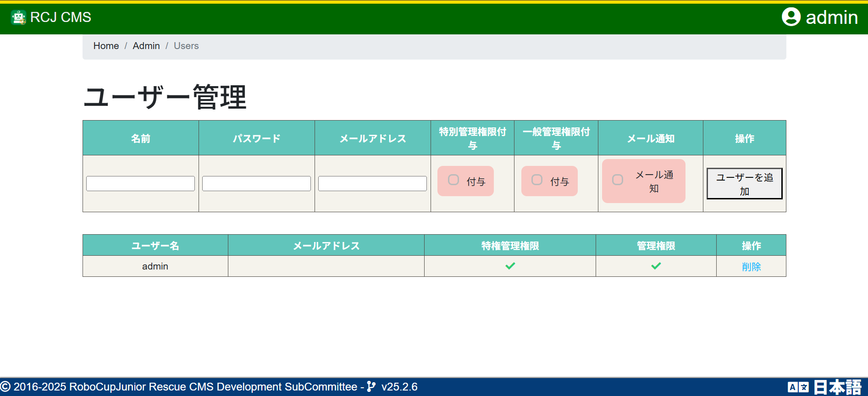This screenshot has width=868, height=396.
Task: Open the RCJ CMS home title
Action: coord(61,17)
